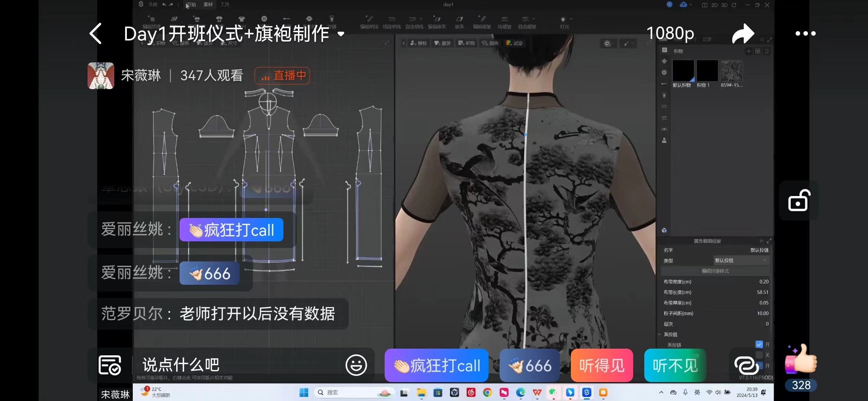Select the 859#-15 fabric swatch
Image resolution: width=868 pixels, height=401 pixels.
(731, 71)
